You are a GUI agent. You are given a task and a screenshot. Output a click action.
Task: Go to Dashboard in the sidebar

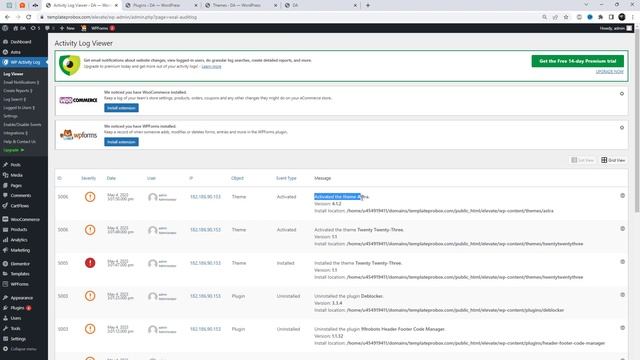click(x=21, y=42)
